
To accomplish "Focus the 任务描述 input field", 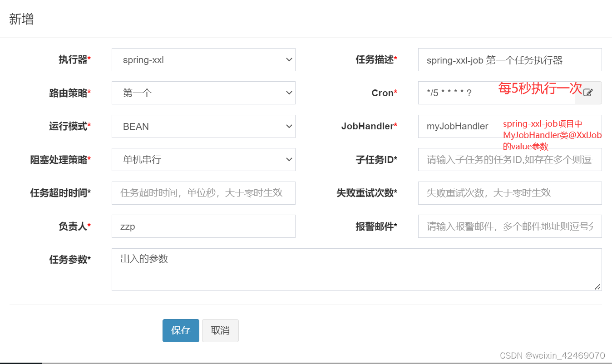I will point(510,59).
